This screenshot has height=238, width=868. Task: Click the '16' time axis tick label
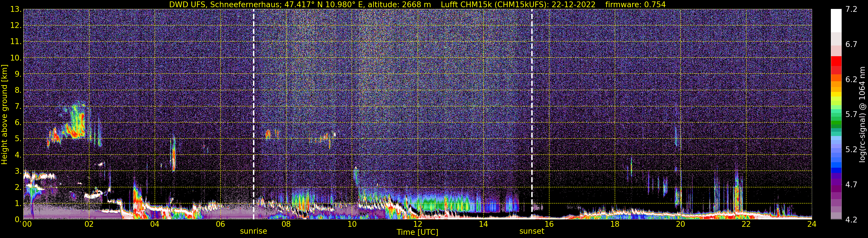(x=549, y=224)
